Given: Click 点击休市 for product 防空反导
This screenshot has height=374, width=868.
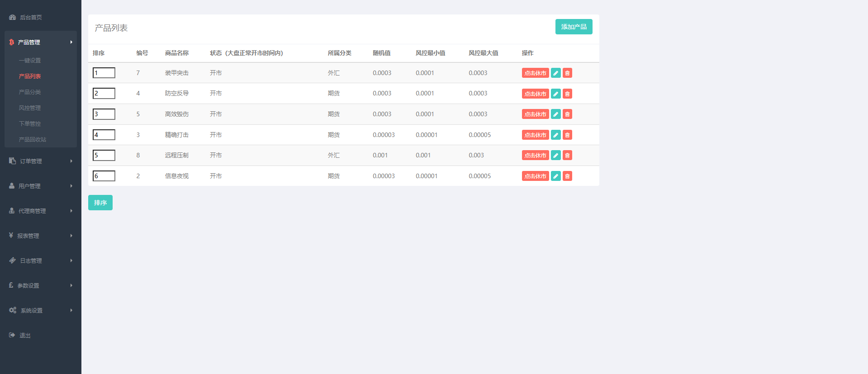Looking at the screenshot, I should pyautogui.click(x=535, y=94).
